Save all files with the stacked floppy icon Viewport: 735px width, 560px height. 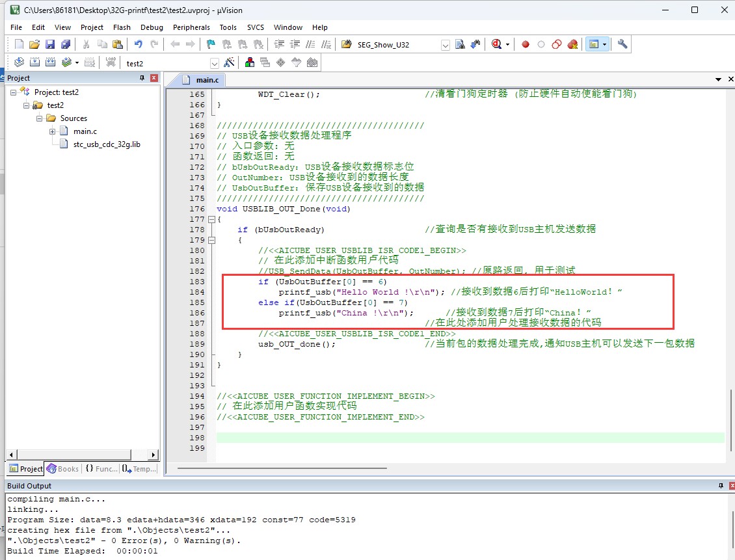pyautogui.click(x=66, y=44)
